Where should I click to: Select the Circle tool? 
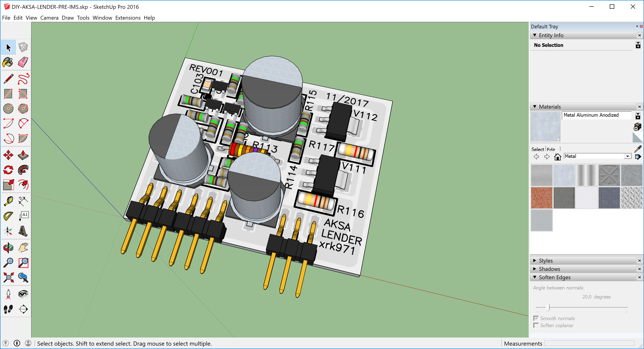8,109
